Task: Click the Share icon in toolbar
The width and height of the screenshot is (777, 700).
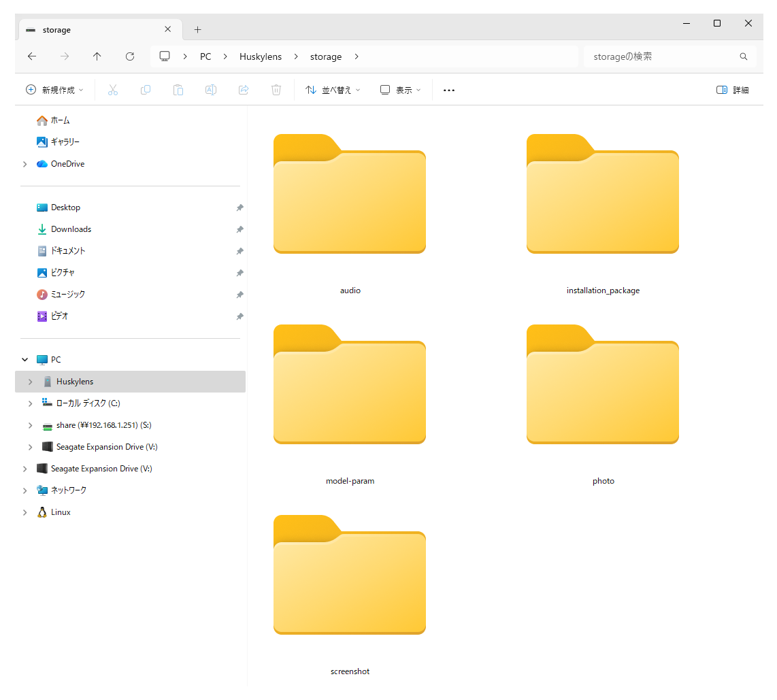Action: pos(244,90)
